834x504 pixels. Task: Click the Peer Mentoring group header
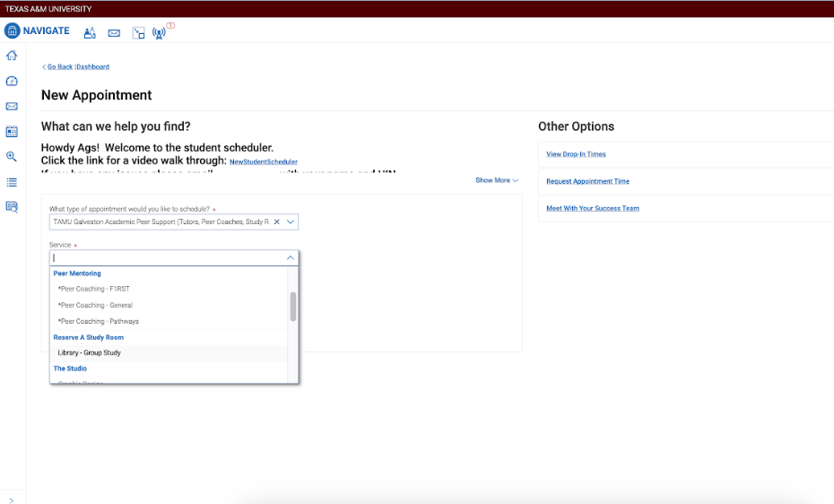pos(77,274)
